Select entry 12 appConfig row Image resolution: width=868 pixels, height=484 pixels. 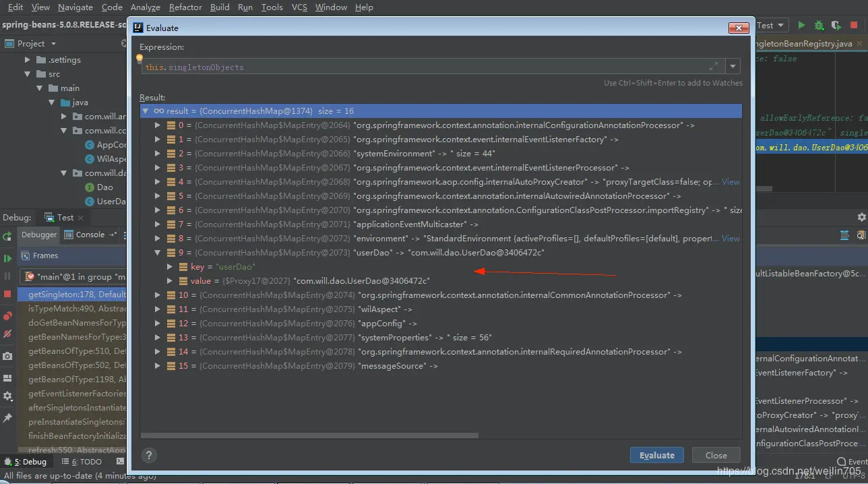[441, 323]
